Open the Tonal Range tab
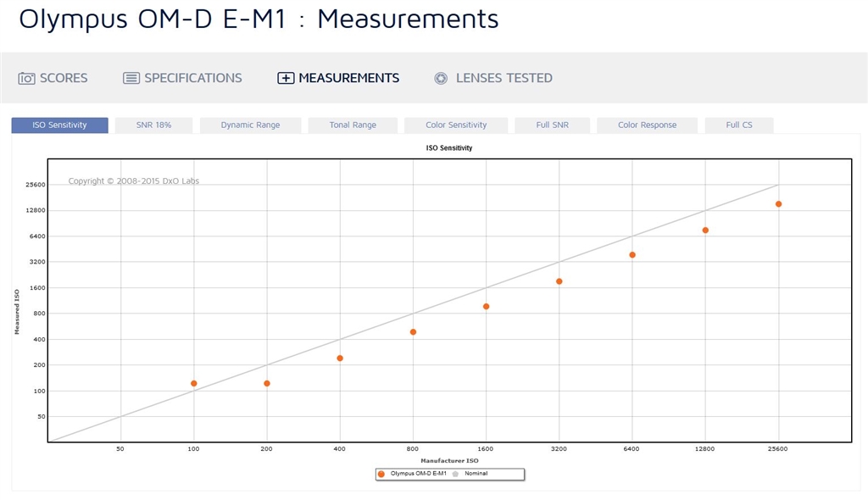Viewport: 868px width, 500px height. 353,125
